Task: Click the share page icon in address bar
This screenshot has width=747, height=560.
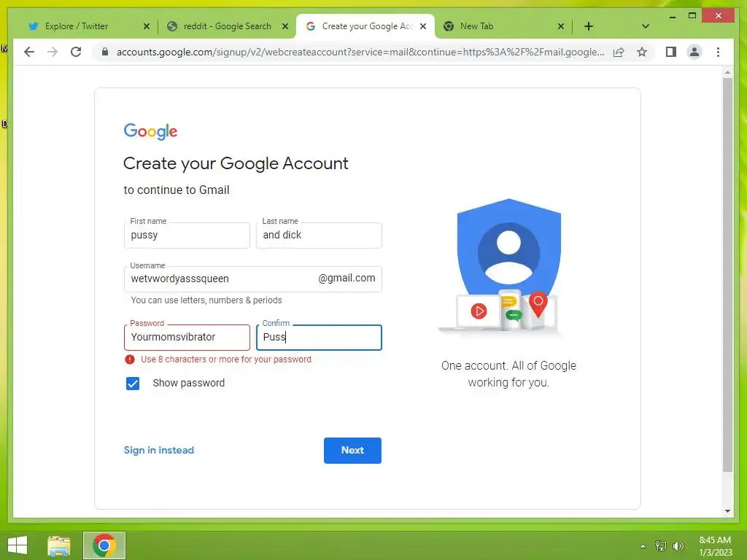Action: [x=619, y=52]
